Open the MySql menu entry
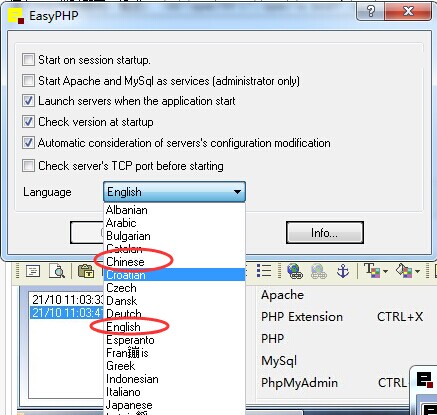The height and width of the screenshot is (415, 437). point(279,361)
